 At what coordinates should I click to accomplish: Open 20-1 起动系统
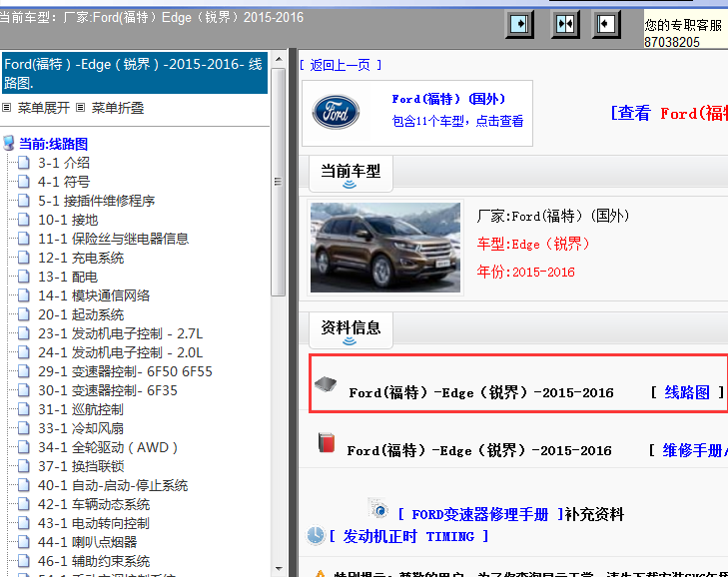click(x=81, y=314)
